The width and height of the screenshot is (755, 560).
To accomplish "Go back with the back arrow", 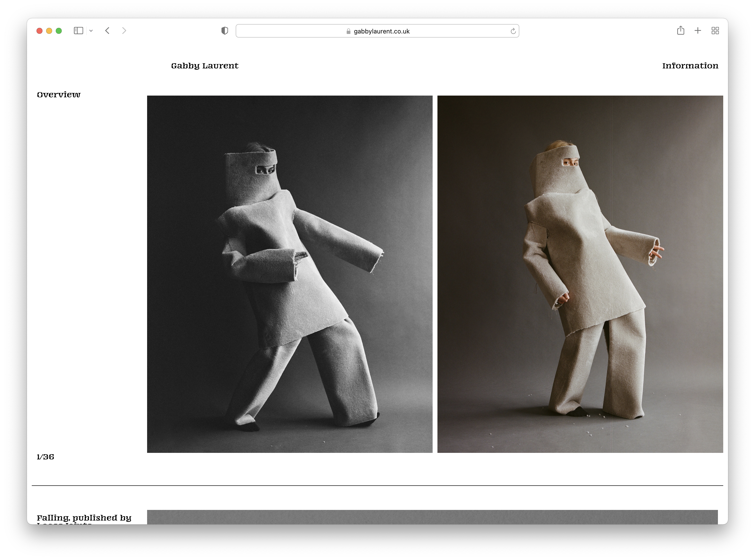I will click(107, 31).
